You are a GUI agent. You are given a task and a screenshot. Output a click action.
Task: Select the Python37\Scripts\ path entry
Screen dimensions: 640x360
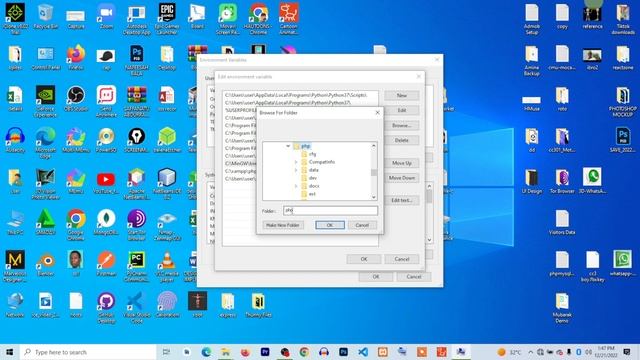(300, 95)
